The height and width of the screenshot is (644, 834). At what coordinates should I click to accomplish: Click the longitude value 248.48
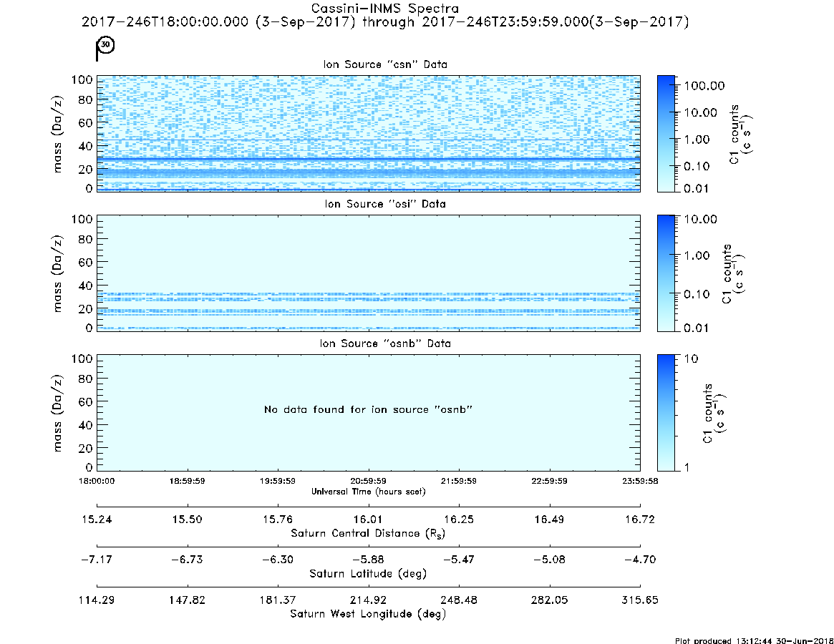(x=459, y=600)
